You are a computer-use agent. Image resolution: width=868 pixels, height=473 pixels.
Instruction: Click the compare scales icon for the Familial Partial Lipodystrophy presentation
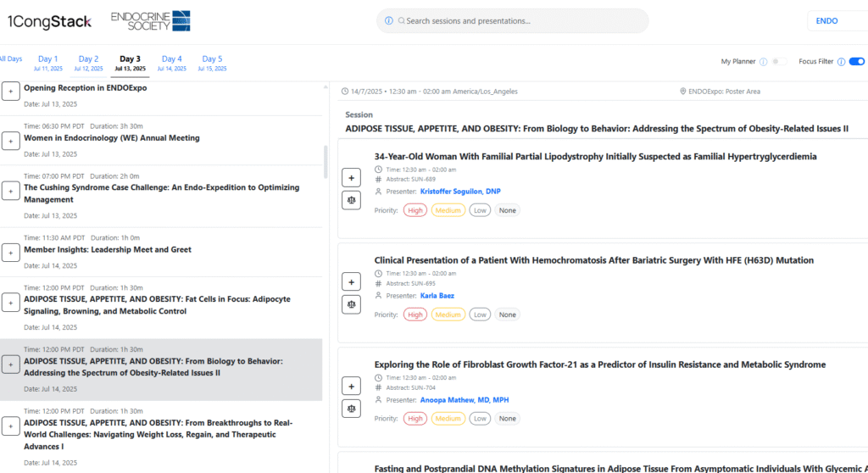[351, 200]
